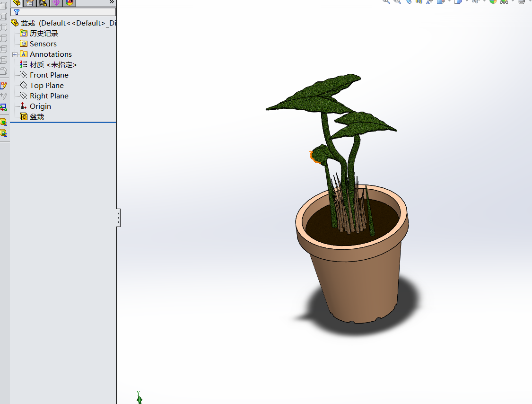Click the Zoom to Fit magnifier icon
The width and height of the screenshot is (532, 404).
pos(386,1)
